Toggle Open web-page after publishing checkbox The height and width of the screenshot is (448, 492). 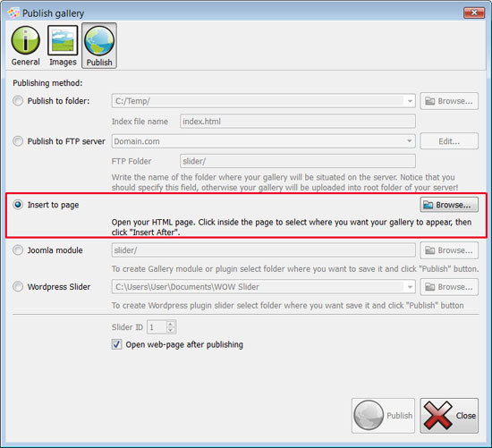coord(116,344)
